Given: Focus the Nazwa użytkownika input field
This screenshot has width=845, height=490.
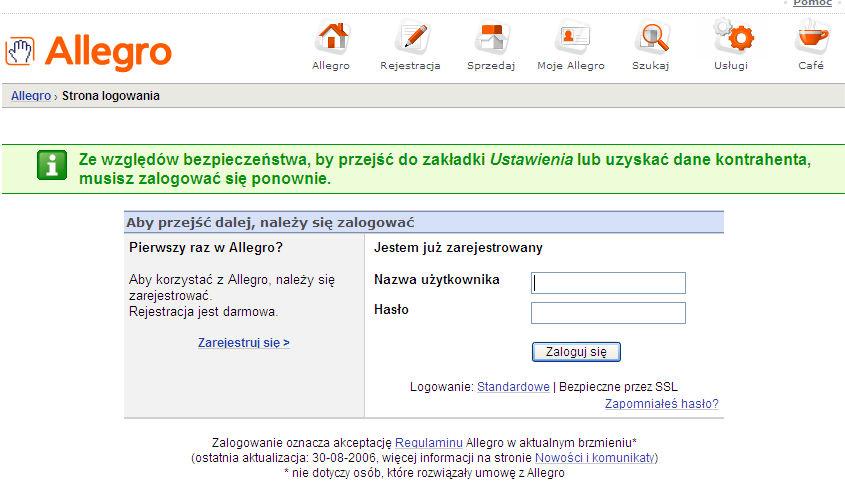Looking at the screenshot, I should [608, 283].
